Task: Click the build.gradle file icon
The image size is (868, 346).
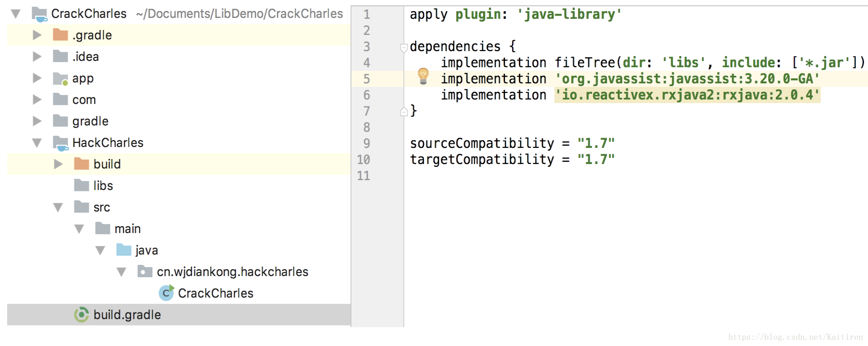Action: click(82, 315)
